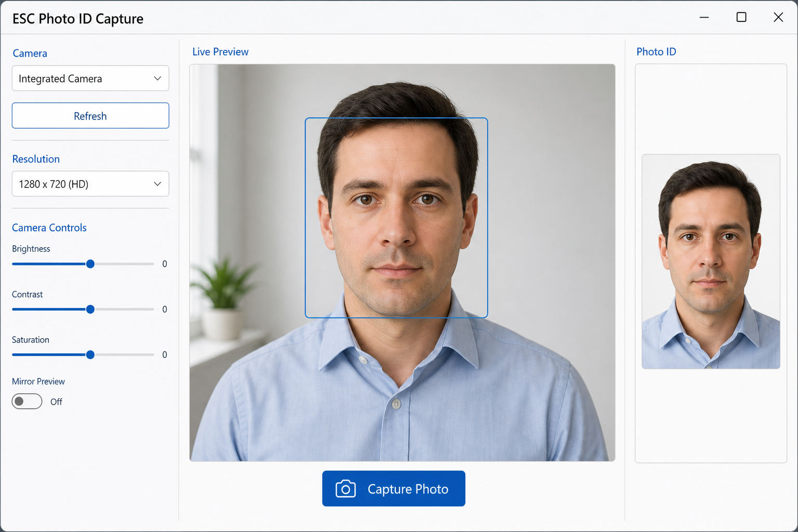Click the Brightness value 0
Image resolution: width=798 pixels, height=532 pixels.
tap(165, 264)
